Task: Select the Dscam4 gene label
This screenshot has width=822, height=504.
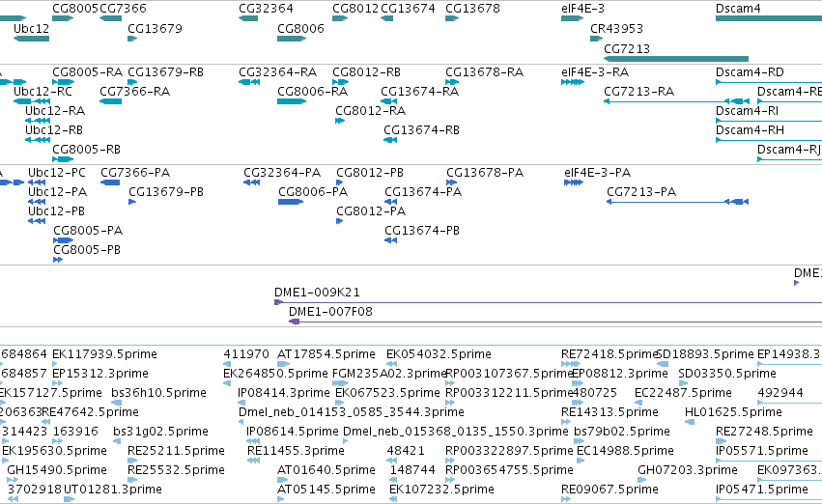Action: click(738, 9)
